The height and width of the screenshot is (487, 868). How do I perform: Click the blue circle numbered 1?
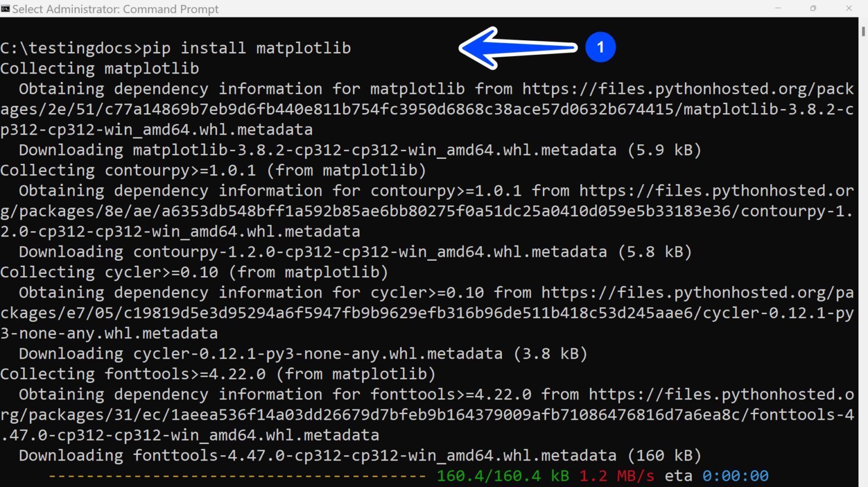(x=600, y=47)
